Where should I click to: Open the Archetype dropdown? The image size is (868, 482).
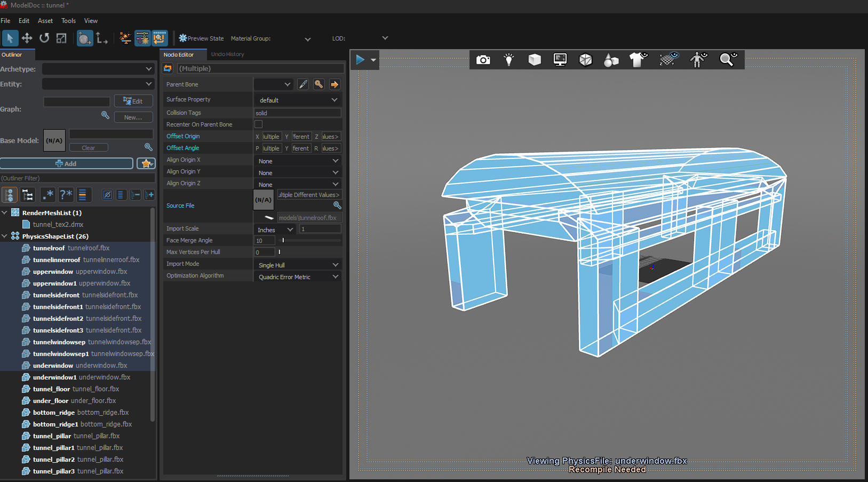click(98, 69)
